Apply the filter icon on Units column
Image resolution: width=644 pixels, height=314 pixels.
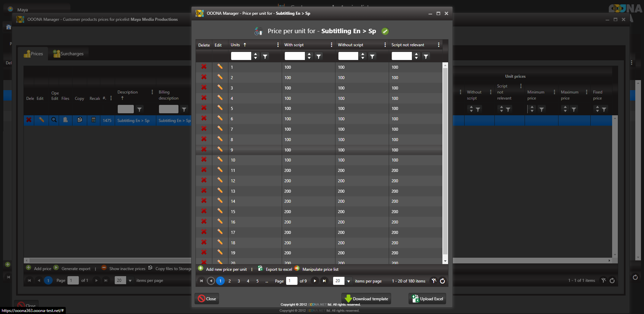(x=265, y=56)
